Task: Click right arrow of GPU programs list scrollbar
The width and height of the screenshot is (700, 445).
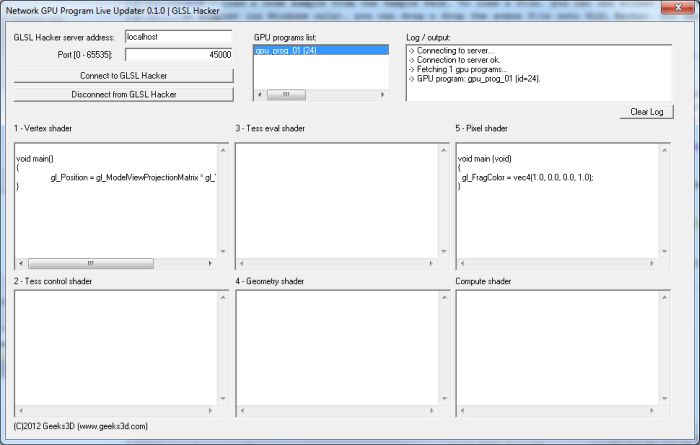Action: point(382,95)
